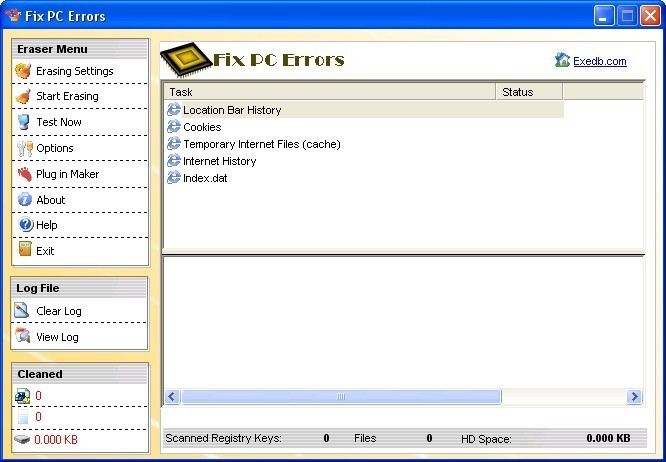Viewport: 666px width, 462px height.
Task: Click the Plug in Maker footprint icon
Action: [x=25, y=174]
